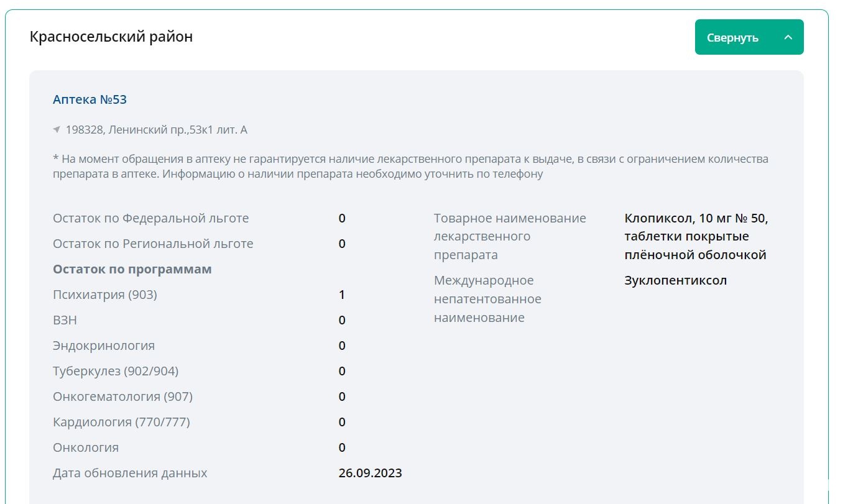Screen dimensions: 853x504
Task: Click the update date 26.09.2023
Action: pyautogui.click(x=370, y=473)
